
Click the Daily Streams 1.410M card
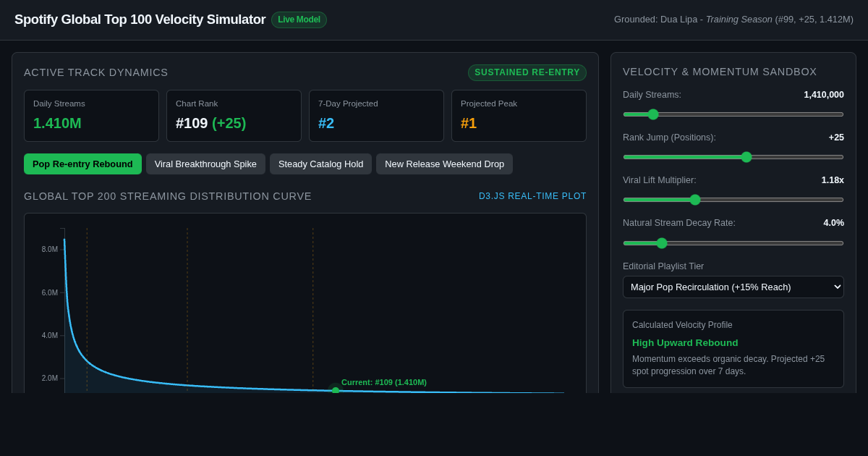click(x=91, y=116)
